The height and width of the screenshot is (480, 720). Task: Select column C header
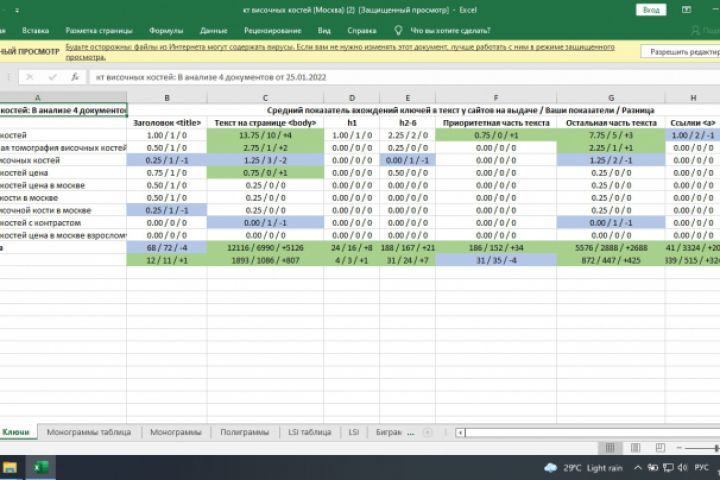click(x=265, y=97)
